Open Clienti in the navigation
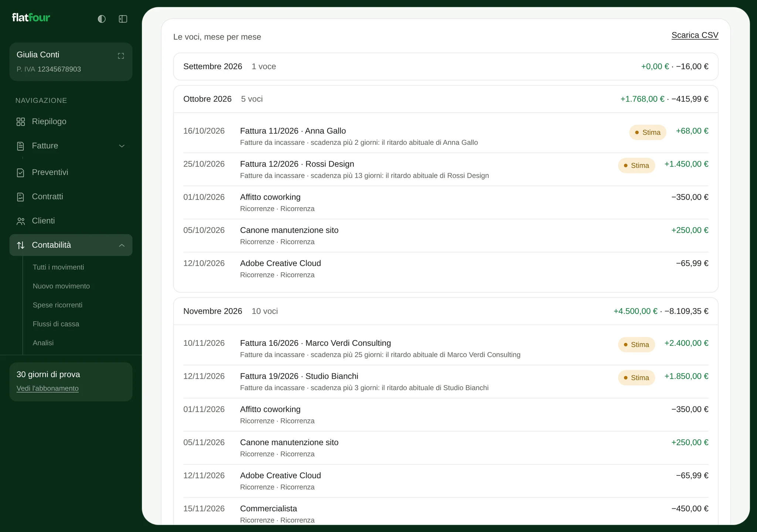 coord(71,221)
